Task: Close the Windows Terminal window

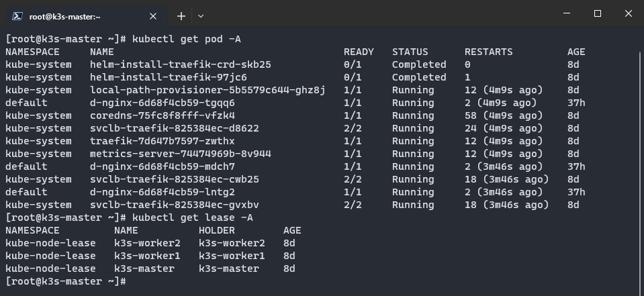Action: (x=628, y=13)
